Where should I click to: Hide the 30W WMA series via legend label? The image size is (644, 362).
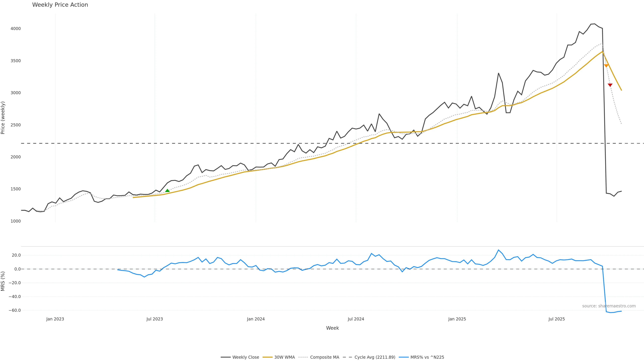pyautogui.click(x=284, y=357)
